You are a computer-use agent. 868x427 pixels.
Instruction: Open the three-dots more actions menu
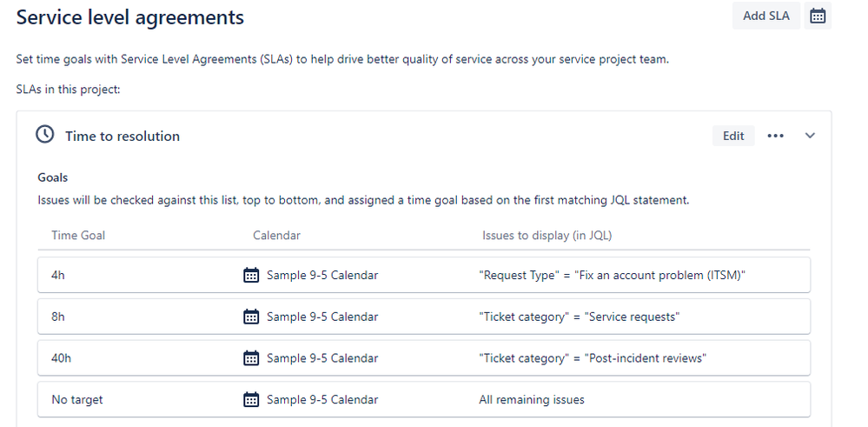tap(776, 136)
